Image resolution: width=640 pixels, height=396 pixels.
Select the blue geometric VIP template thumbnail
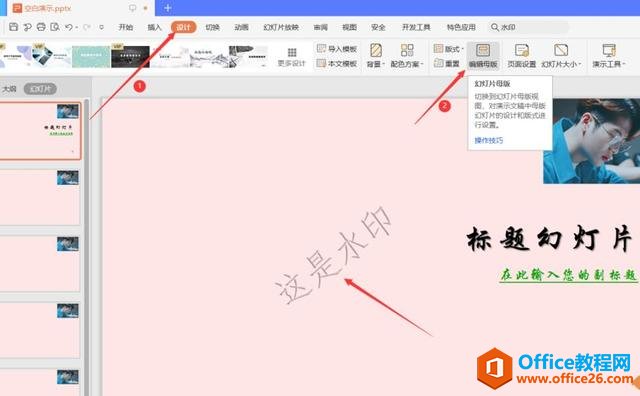52,57
